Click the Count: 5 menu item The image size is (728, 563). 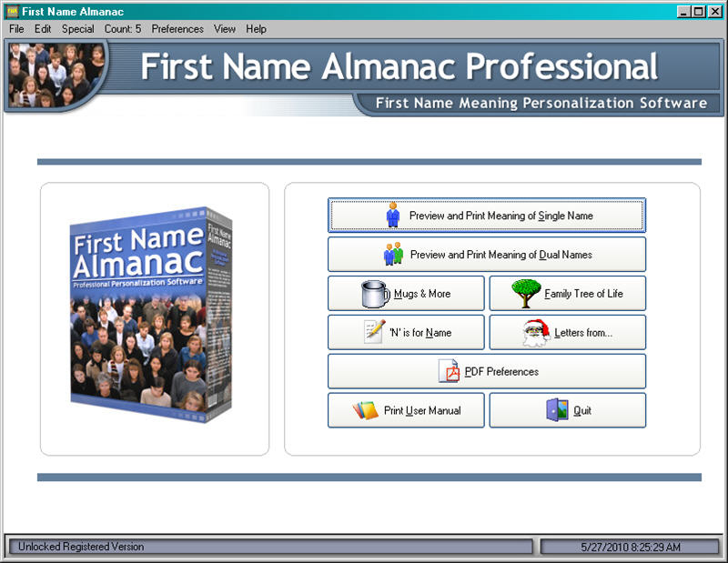(123, 29)
